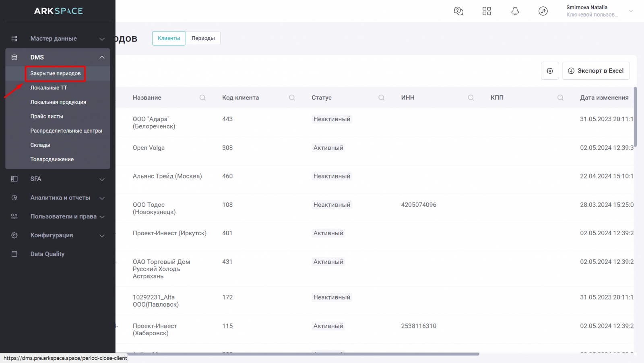Open Локальные ТТ in sidebar
644x363 pixels.
click(x=49, y=88)
